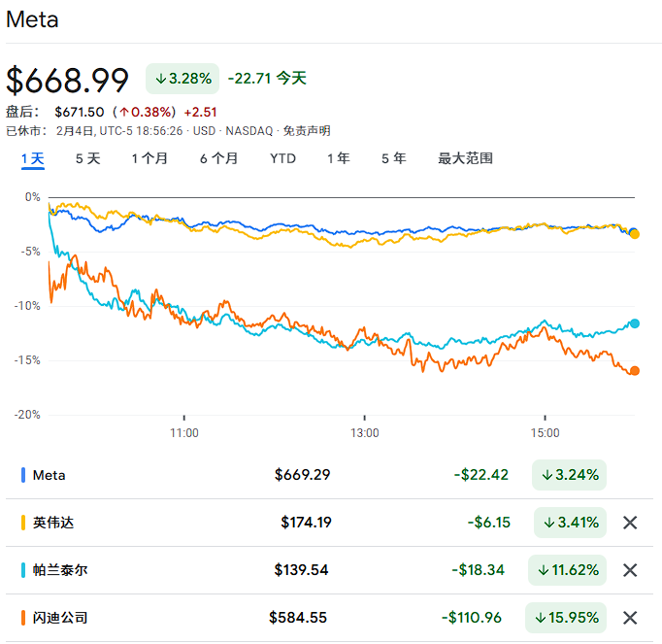This screenshot has width=662, height=644.
Task: Click the yellow 英伟达 color indicator
Action: click(23, 523)
